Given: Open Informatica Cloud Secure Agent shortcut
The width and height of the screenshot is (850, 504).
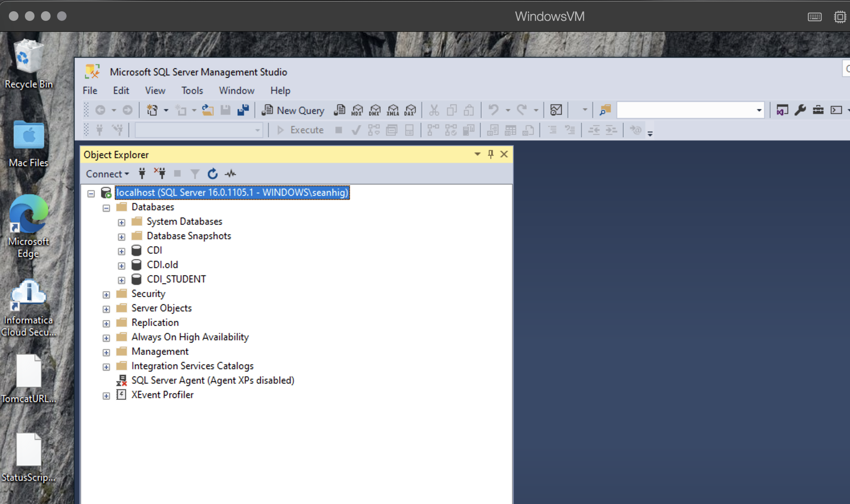Looking at the screenshot, I should point(28,308).
